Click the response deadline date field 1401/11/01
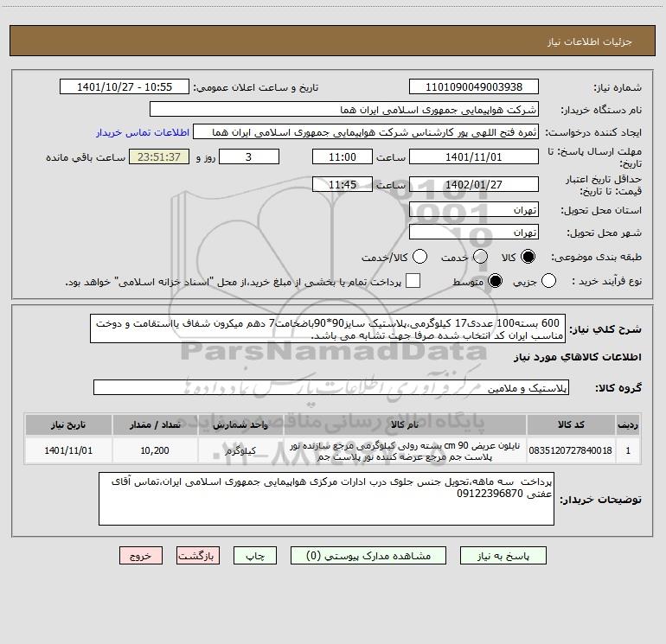 tap(474, 157)
